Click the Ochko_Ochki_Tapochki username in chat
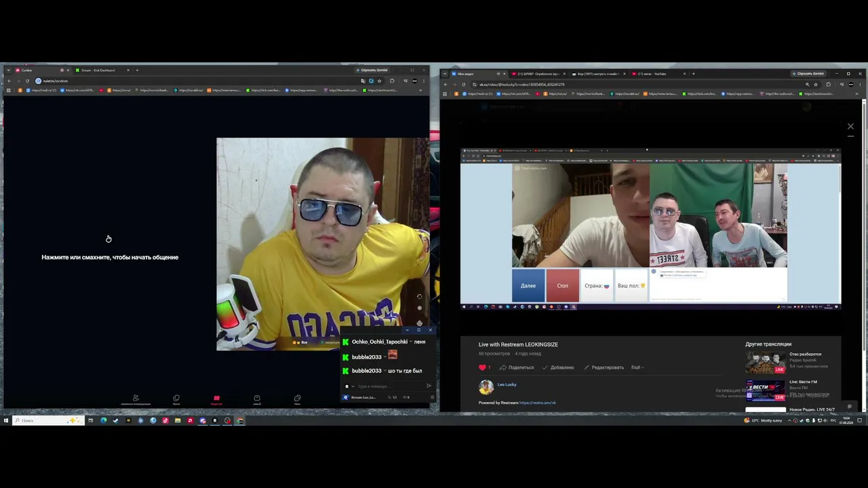868x488 pixels. tap(380, 342)
